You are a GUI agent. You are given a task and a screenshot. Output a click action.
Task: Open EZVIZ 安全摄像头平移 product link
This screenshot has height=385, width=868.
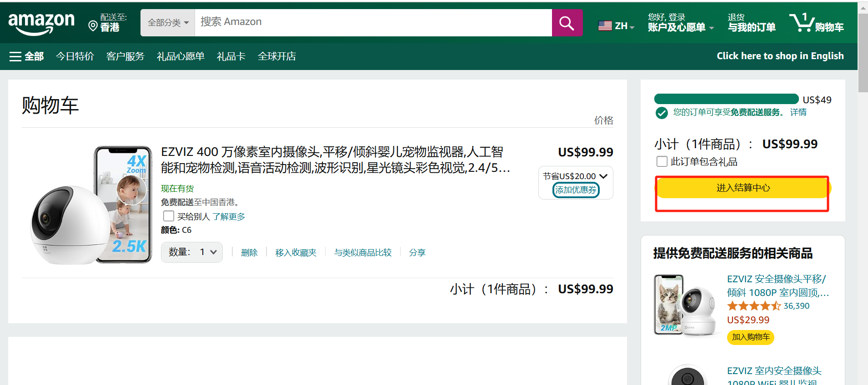[x=778, y=285]
